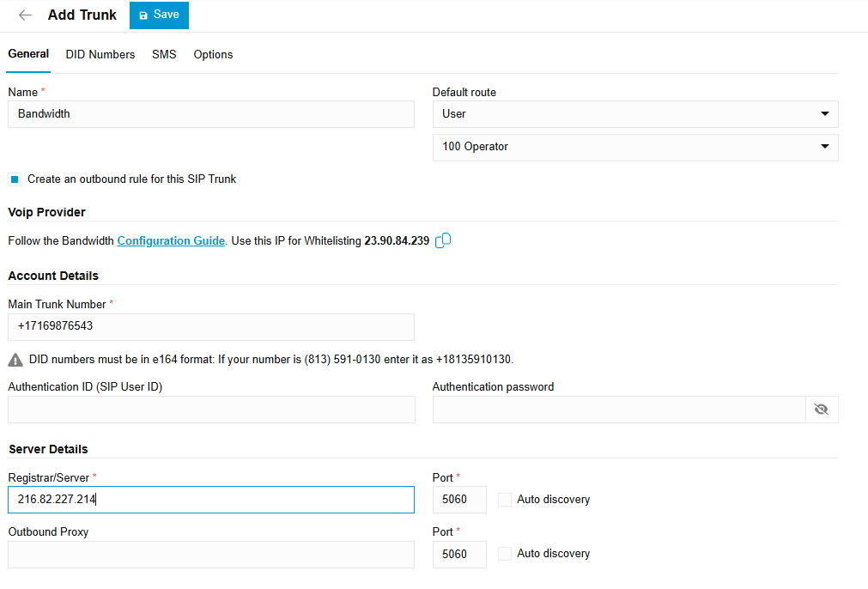Click the Authentication ID input field
Screen dimensions: 868x589
[x=211, y=410]
